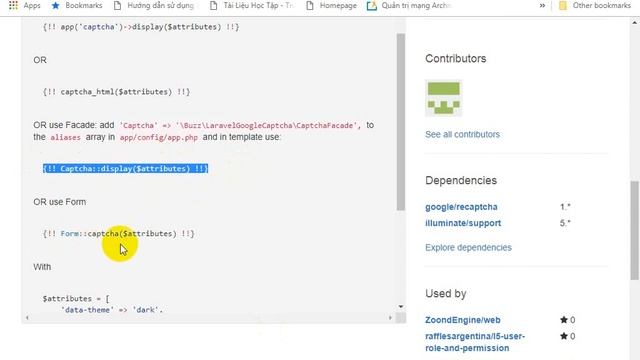Viewport: 640px width, 360px height.
Task: Open See all contributors link
Action: pyautogui.click(x=462, y=134)
